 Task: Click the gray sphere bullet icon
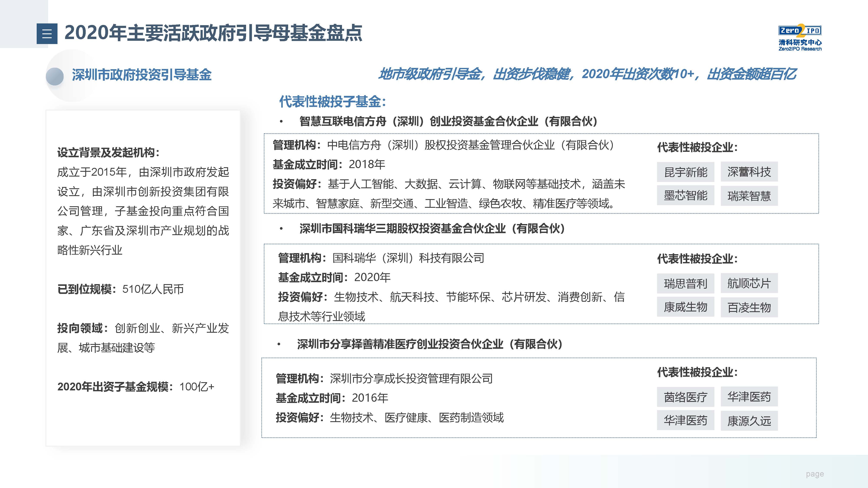55,76
